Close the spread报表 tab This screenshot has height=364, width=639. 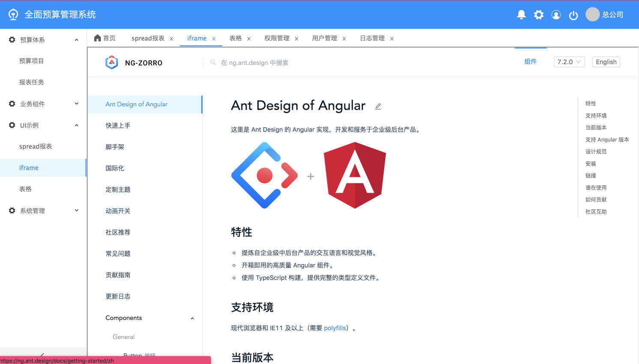coord(171,39)
